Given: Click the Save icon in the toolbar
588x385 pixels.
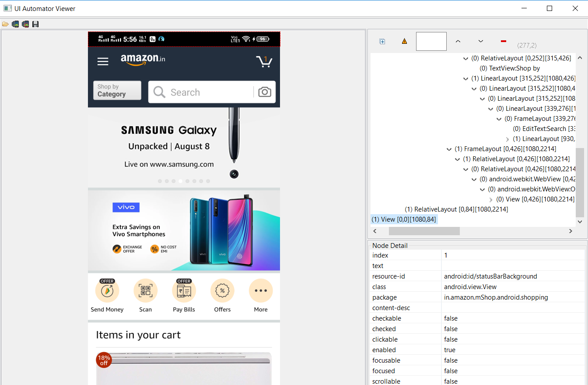Looking at the screenshot, I should point(35,24).
